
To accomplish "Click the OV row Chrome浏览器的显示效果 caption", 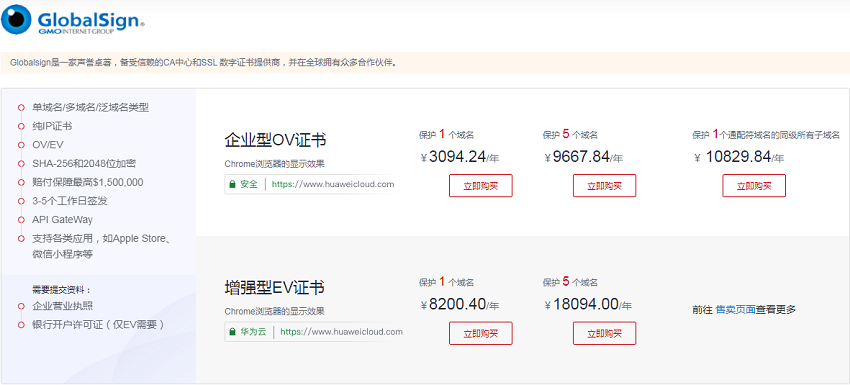I will click(x=274, y=164).
